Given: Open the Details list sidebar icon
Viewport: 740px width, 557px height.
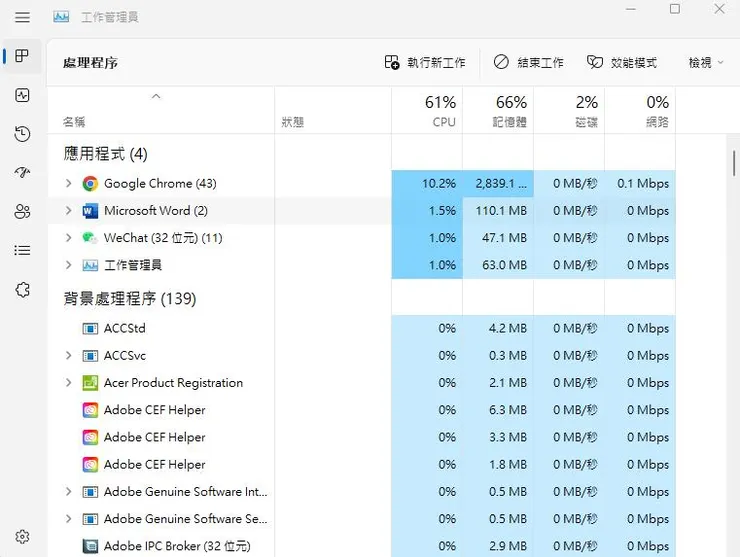Looking at the screenshot, I should pos(22,250).
